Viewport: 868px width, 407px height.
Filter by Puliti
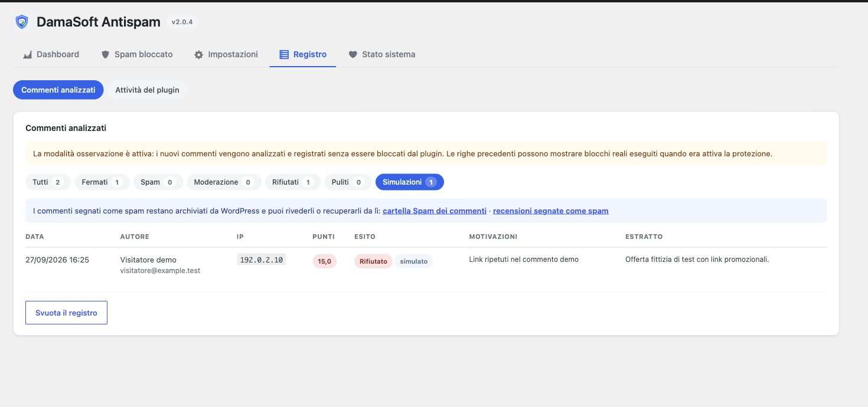348,182
